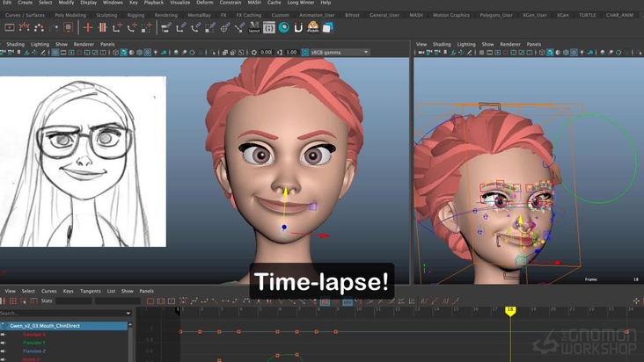Expand the Graph Editor search options arrow

tap(128, 313)
